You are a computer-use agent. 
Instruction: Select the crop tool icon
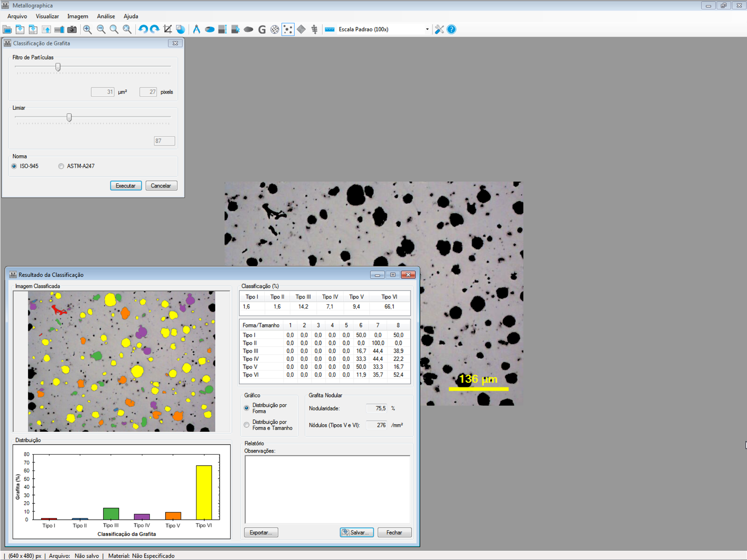coord(168,30)
